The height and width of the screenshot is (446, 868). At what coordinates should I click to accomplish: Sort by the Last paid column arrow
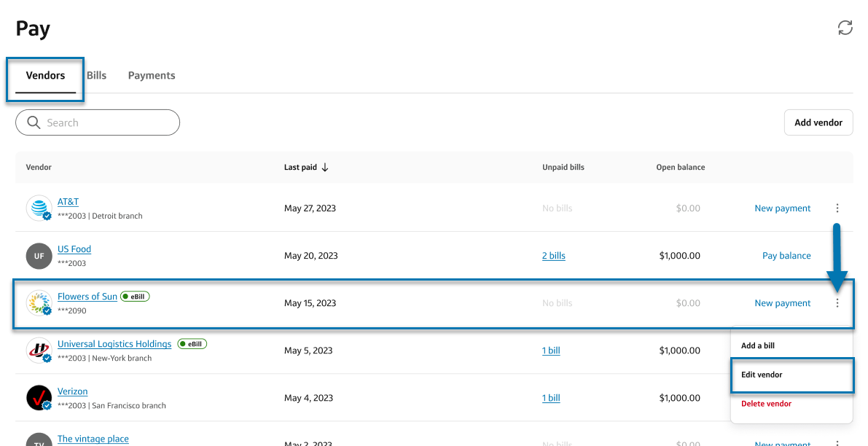pyautogui.click(x=325, y=166)
